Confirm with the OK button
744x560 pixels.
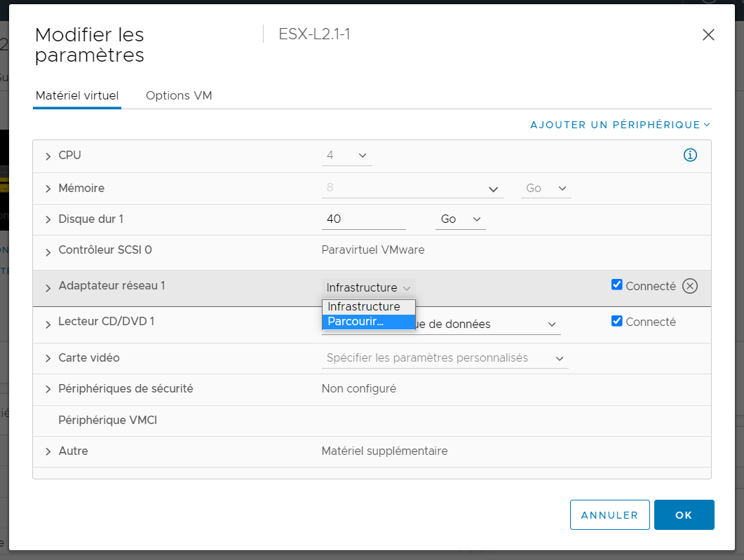(x=684, y=515)
